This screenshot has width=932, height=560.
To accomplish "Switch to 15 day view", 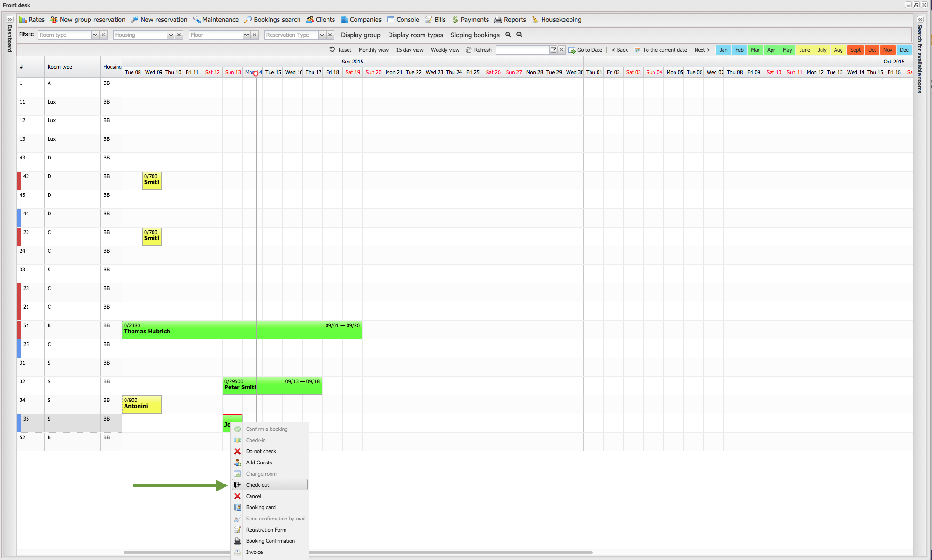I will [x=410, y=50].
